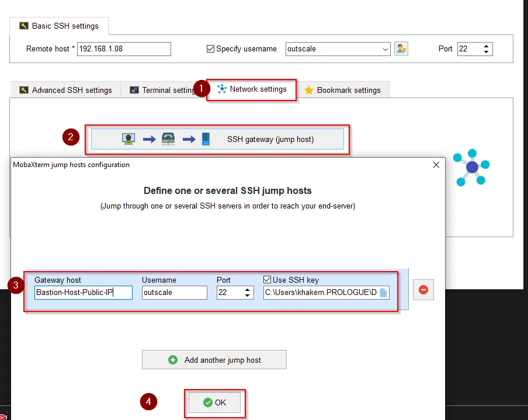The width and height of the screenshot is (528, 420).
Task: Click the red remove jump host icon
Action: pyautogui.click(x=423, y=289)
